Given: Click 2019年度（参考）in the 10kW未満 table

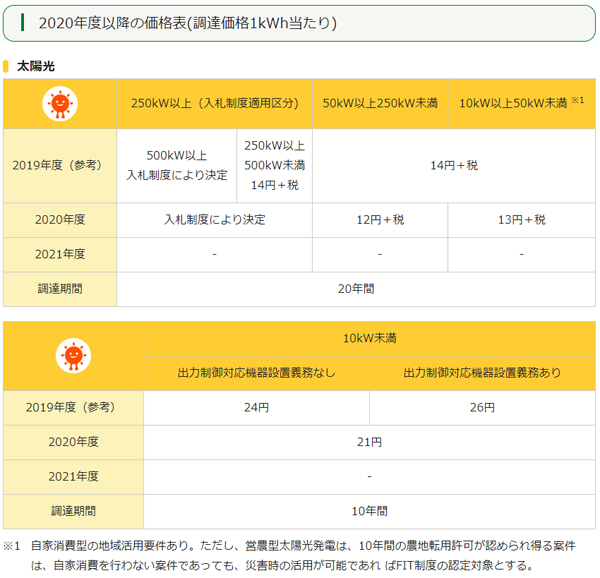Looking at the screenshot, I should pos(73,408).
